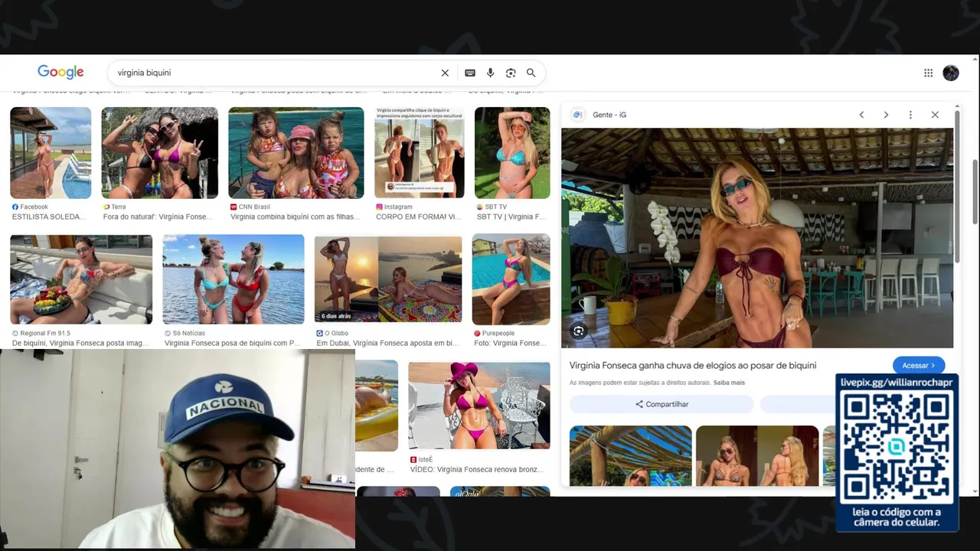Focus the search field with virginia biquini

(x=276, y=73)
